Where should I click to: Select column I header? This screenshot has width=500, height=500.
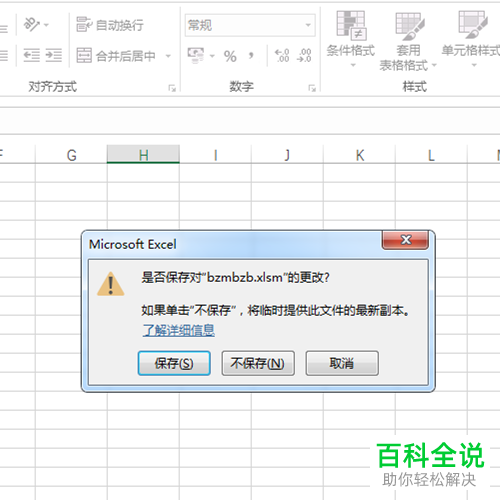215,155
